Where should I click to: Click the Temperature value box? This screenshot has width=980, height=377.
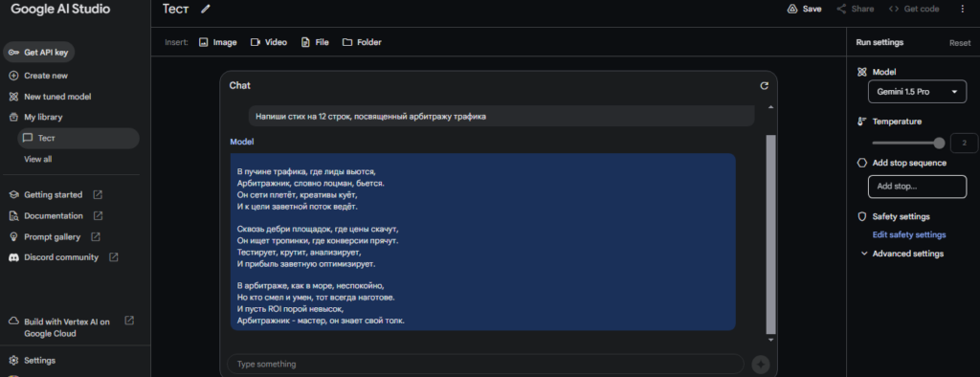[964, 144]
